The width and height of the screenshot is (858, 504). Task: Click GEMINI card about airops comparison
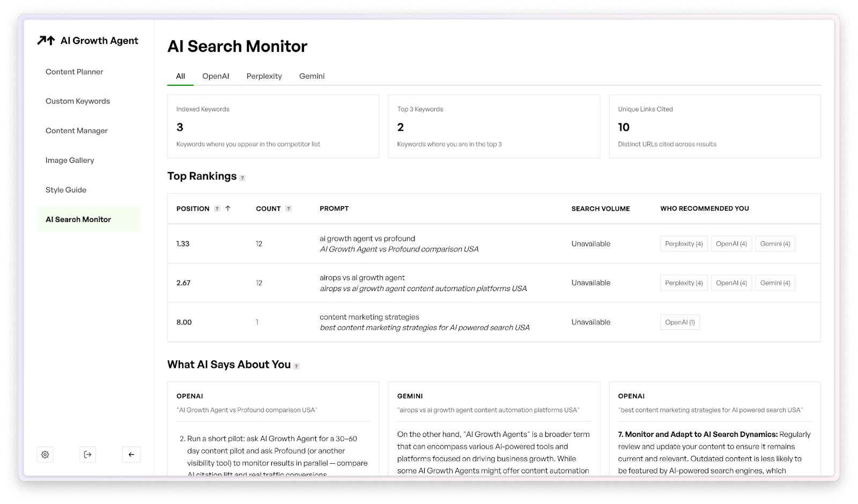[x=494, y=428]
